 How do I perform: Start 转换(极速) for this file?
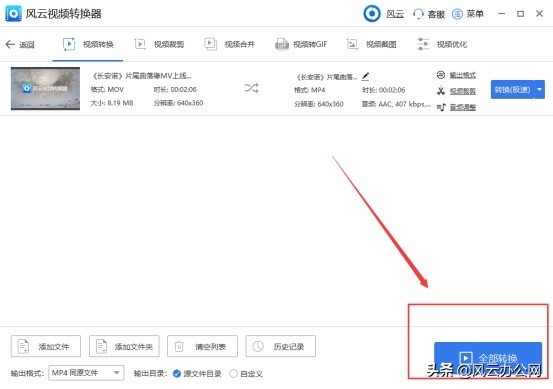tap(512, 90)
